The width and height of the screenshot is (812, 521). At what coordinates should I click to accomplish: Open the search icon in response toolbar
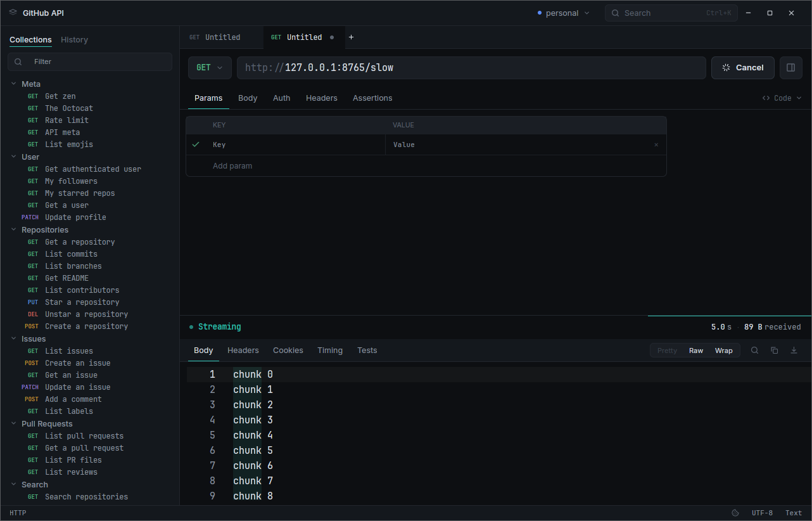(x=754, y=351)
